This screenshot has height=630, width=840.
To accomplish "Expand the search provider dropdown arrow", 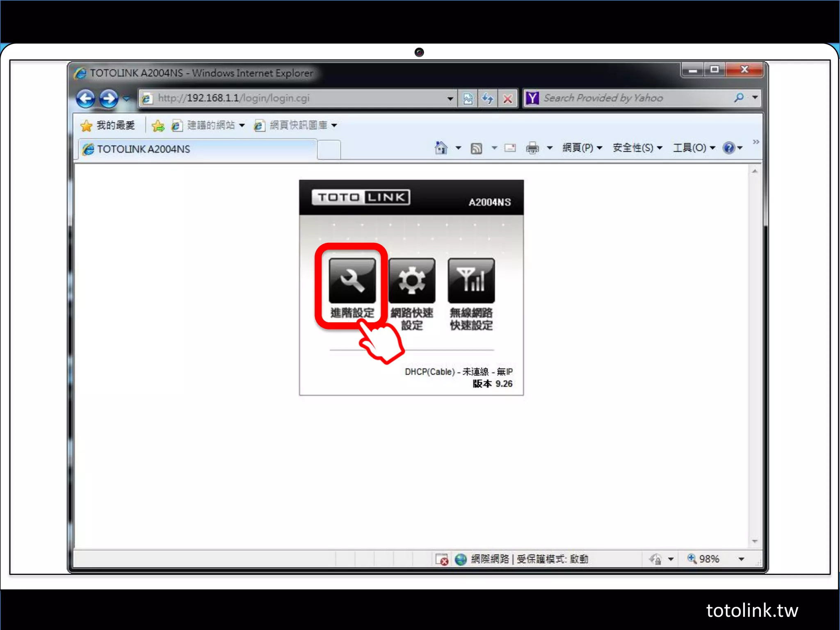I will click(x=755, y=98).
